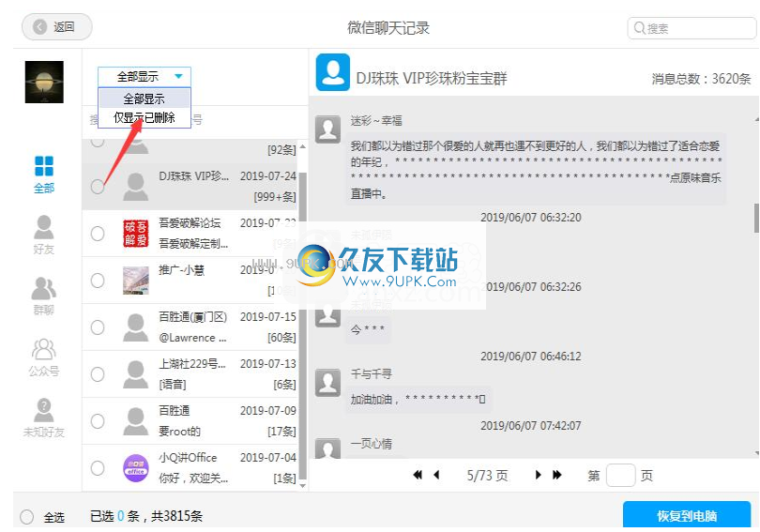Viewport: 760px width, 532px height.
Task: Click the 2019/06/07 06:46:12 timestamp
Action: (531, 357)
